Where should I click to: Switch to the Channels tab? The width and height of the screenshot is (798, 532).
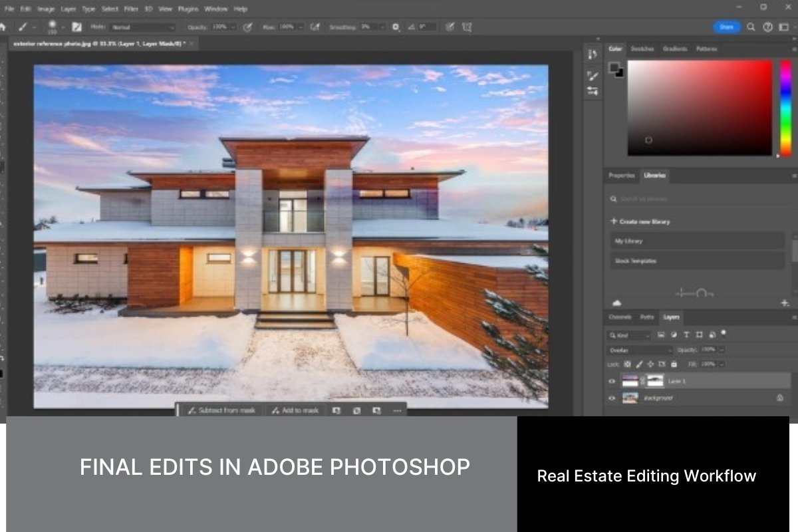(x=620, y=317)
